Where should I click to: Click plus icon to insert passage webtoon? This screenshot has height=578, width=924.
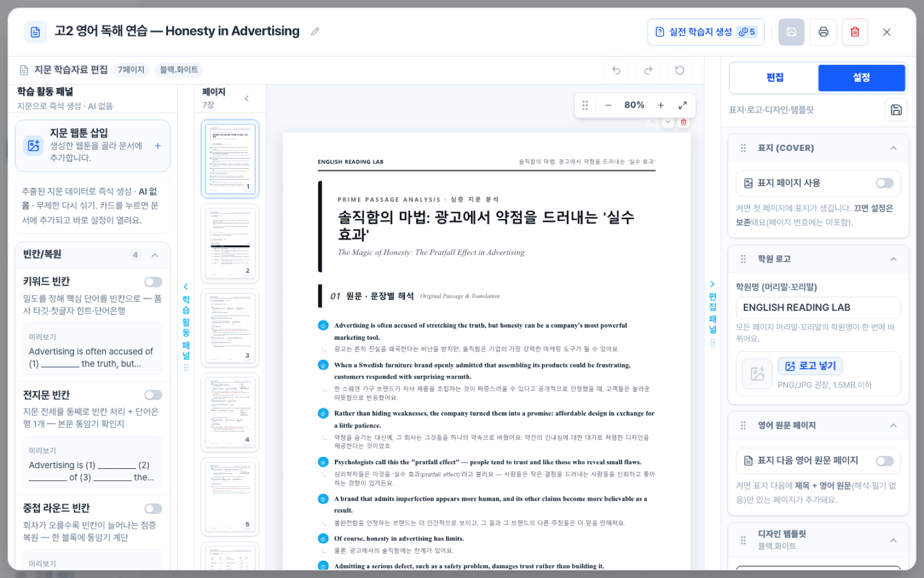158,146
